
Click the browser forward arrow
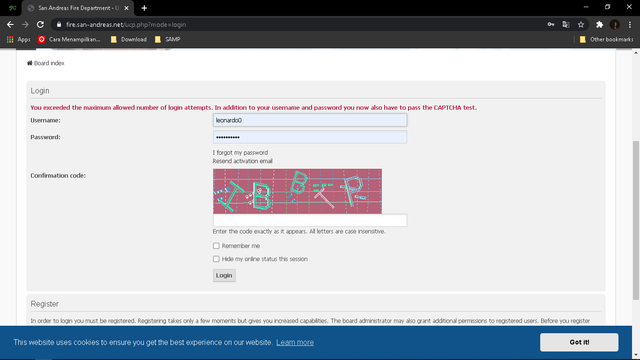coord(25,24)
